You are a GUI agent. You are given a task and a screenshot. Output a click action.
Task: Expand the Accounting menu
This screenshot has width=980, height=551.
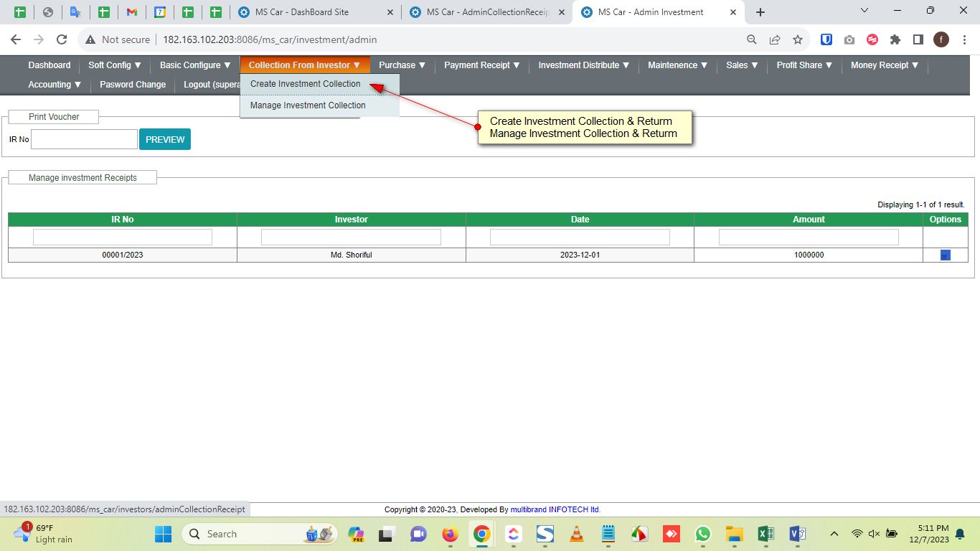(55, 85)
